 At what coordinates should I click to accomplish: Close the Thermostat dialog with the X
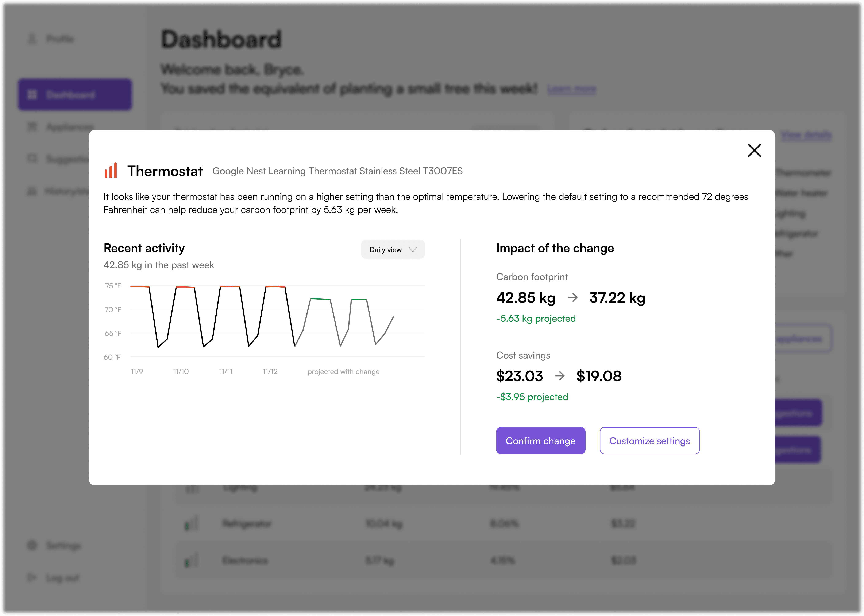pos(754,151)
